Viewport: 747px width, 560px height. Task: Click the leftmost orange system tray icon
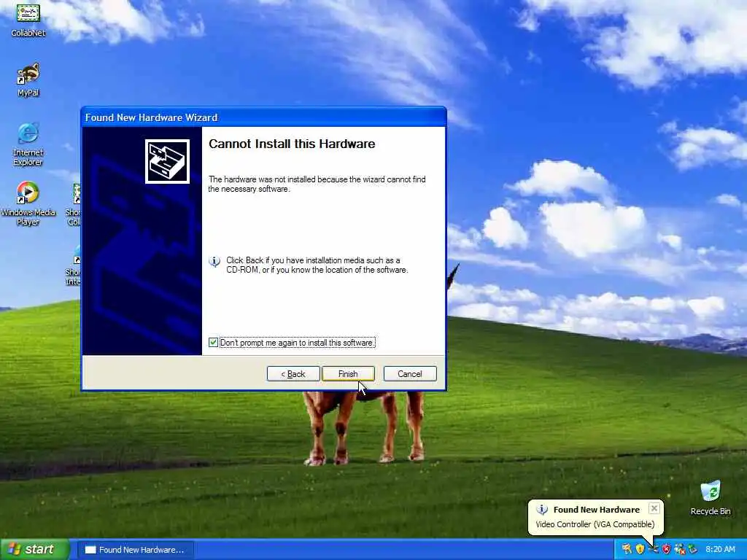[627, 549]
